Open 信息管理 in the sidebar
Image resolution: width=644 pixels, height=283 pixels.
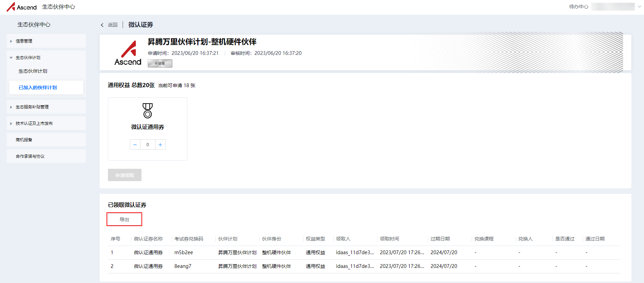[46, 41]
